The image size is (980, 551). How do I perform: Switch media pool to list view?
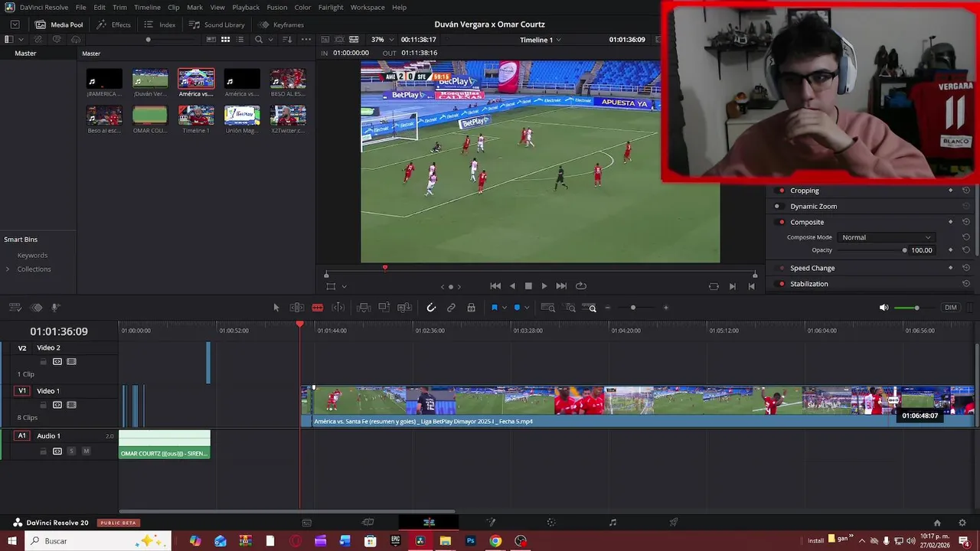pyautogui.click(x=240, y=40)
